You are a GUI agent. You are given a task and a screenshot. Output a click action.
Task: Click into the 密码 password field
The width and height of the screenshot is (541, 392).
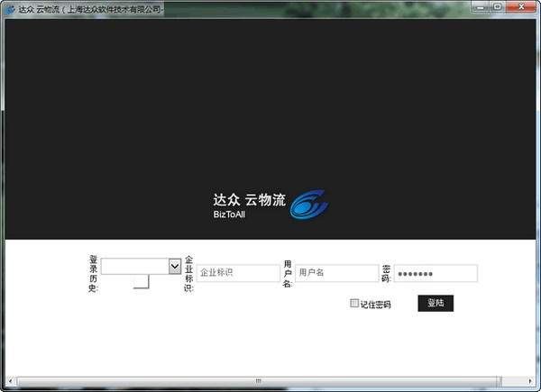436,273
